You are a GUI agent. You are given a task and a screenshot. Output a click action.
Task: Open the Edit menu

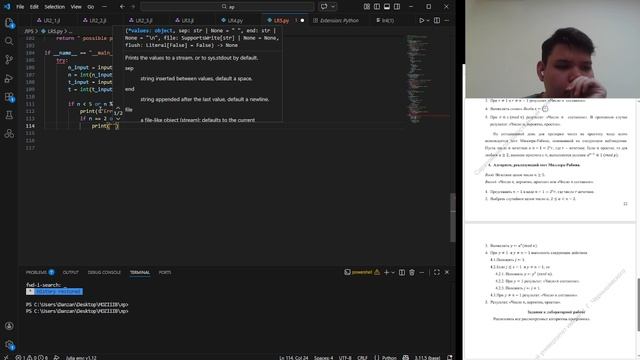click(x=34, y=7)
